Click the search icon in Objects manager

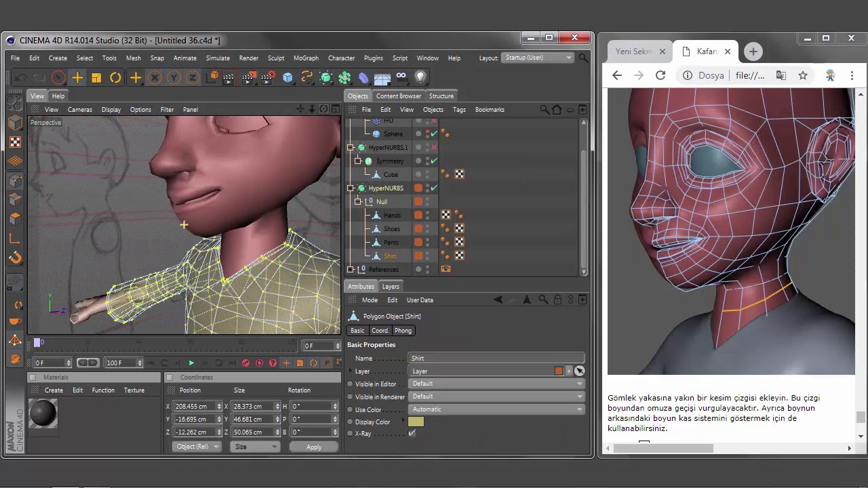544,109
